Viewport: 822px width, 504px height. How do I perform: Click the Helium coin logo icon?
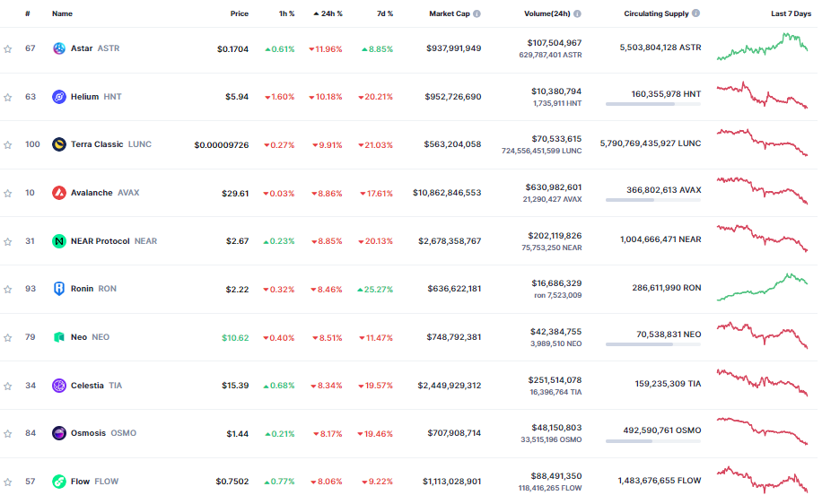click(59, 96)
